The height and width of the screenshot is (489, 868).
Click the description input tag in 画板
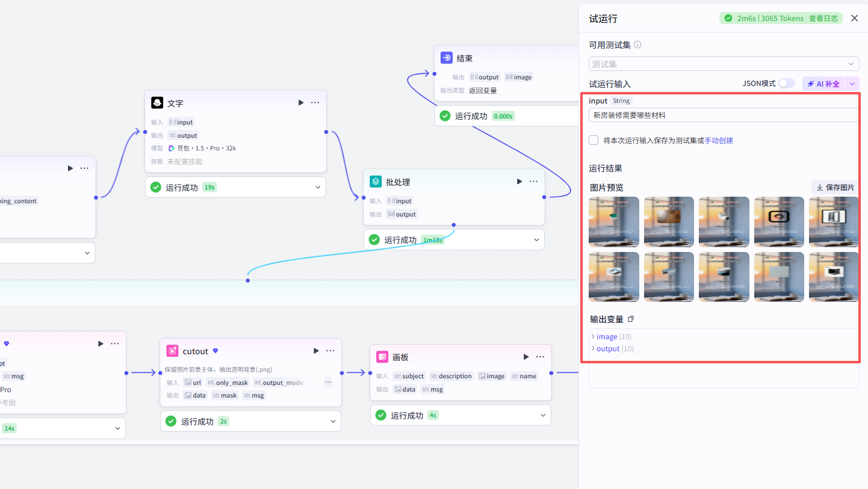[451, 376]
